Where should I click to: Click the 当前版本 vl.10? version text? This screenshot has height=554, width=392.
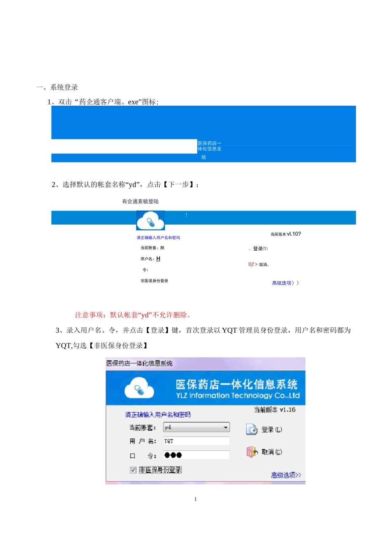click(286, 234)
